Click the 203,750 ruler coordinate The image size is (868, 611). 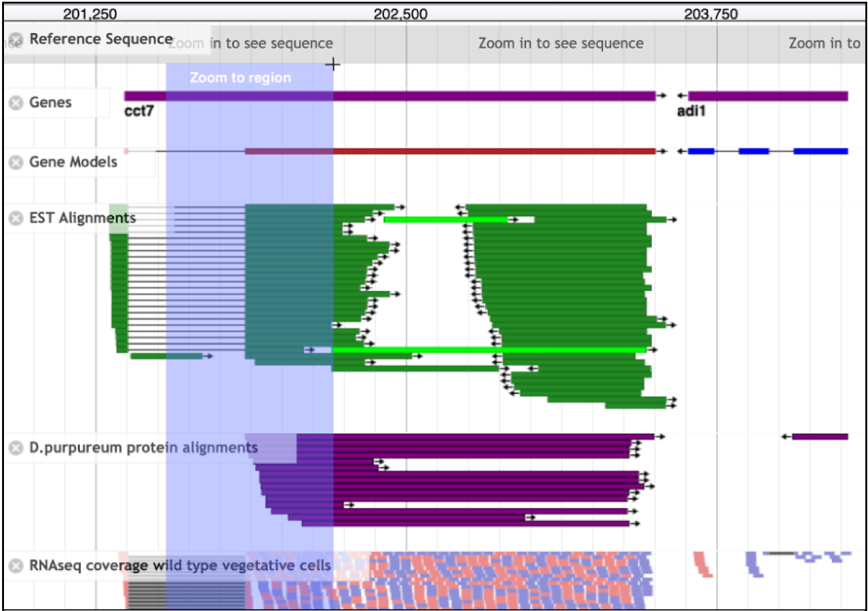[x=711, y=14]
